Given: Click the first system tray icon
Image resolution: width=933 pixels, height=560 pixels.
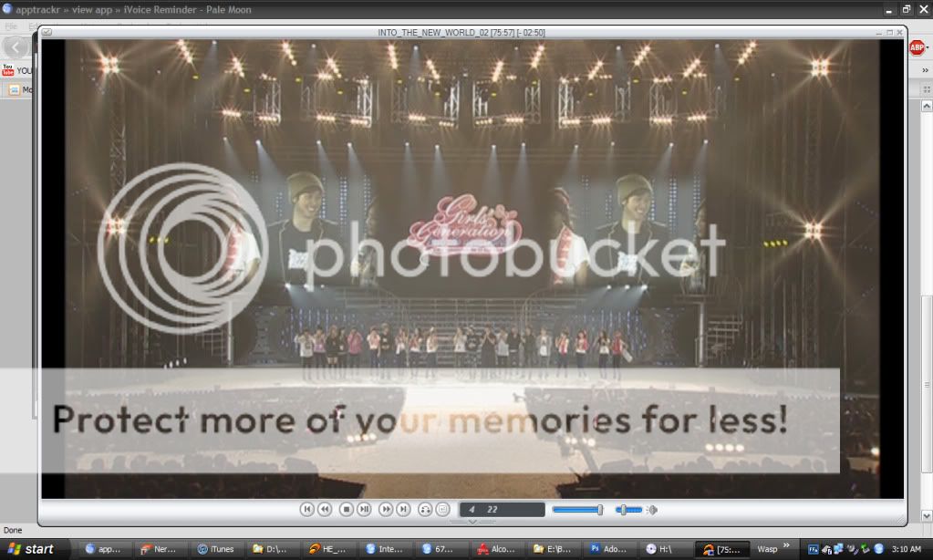Looking at the screenshot, I should tap(813, 549).
